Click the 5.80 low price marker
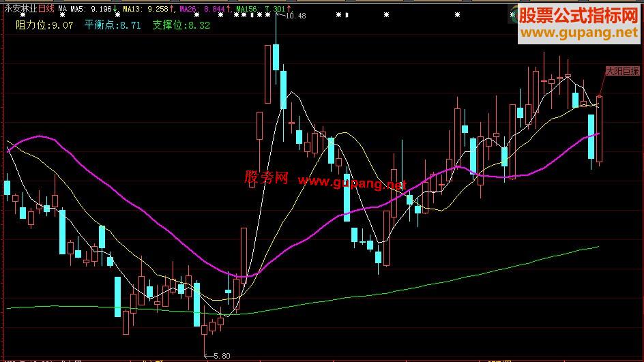Screen dimensions: 644x362 (x=222, y=356)
